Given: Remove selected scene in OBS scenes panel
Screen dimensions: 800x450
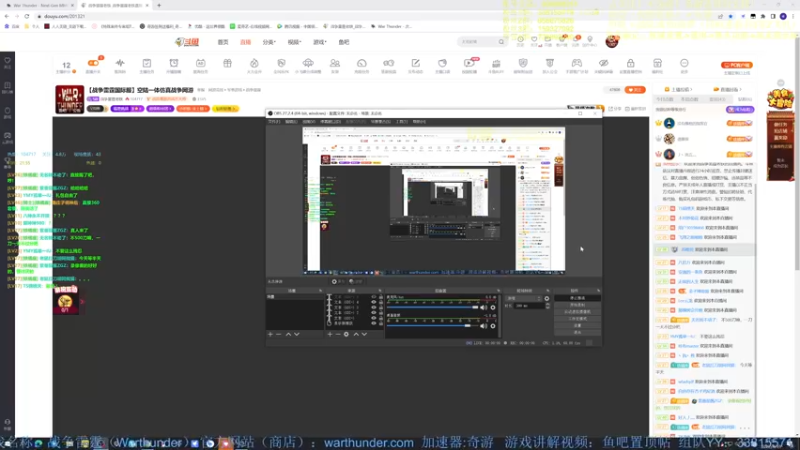Looking at the screenshot, I should coord(279,334).
